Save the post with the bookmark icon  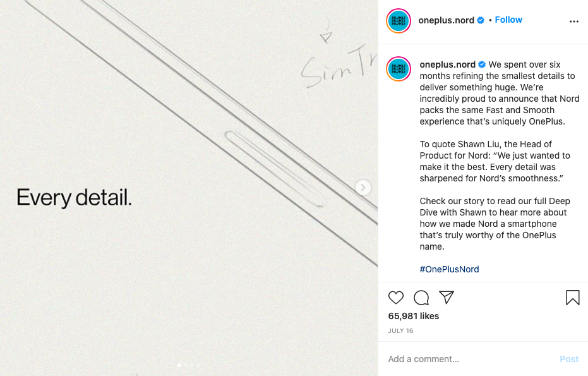click(x=573, y=298)
